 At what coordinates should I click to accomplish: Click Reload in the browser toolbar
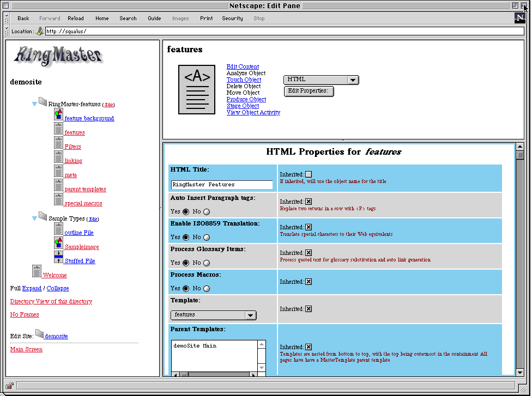pos(76,19)
